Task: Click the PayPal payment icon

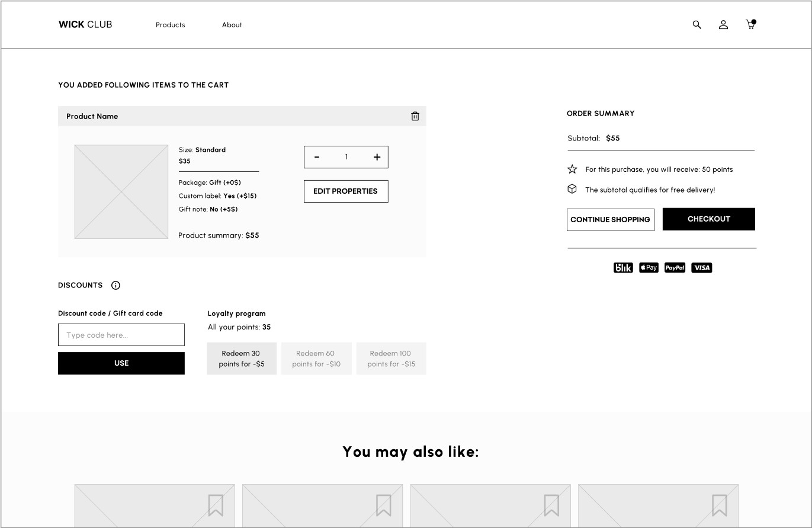Action: (675, 268)
